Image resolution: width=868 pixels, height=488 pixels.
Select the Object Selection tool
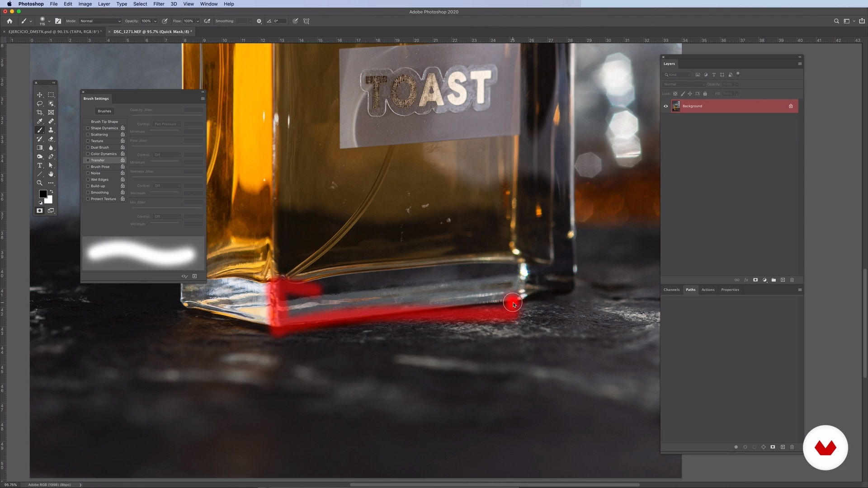point(51,103)
